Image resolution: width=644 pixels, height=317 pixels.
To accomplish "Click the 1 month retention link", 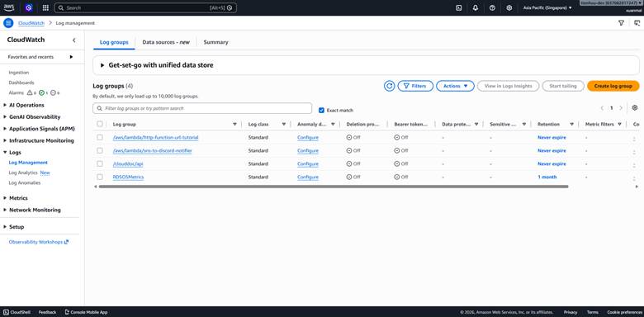I will click(547, 177).
